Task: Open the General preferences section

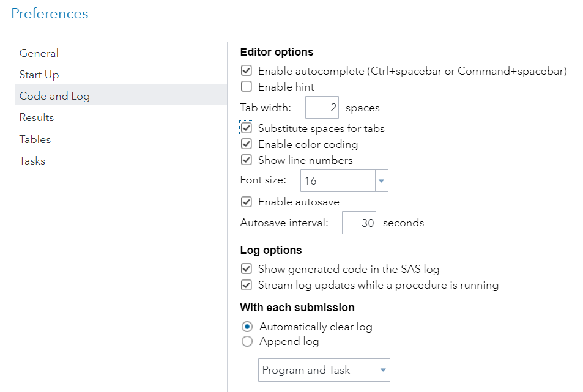Action: [x=39, y=53]
